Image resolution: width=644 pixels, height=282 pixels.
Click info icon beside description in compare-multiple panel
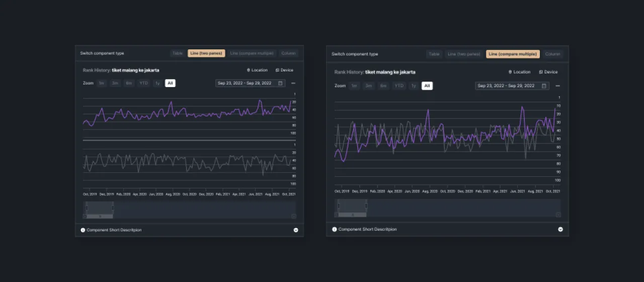coord(335,229)
